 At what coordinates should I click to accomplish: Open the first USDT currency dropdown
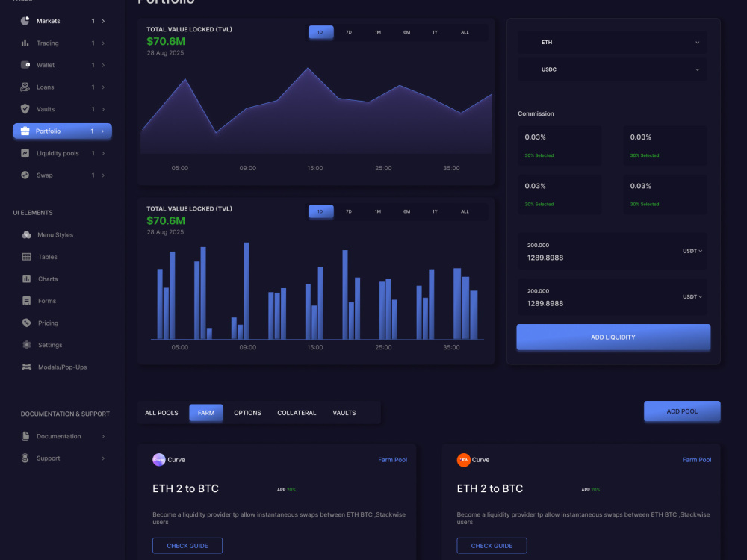click(692, 251)
